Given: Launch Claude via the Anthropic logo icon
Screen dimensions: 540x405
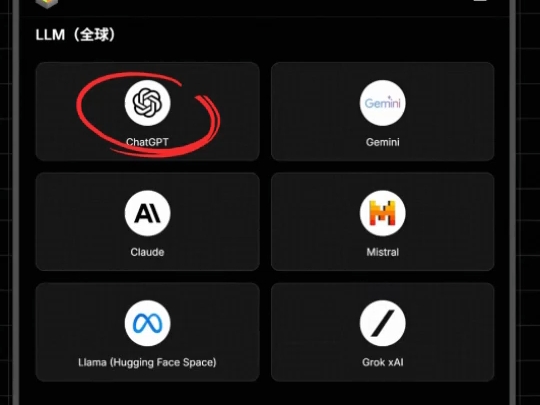Looking at the screenshot, I should click(x=147, y=213).
